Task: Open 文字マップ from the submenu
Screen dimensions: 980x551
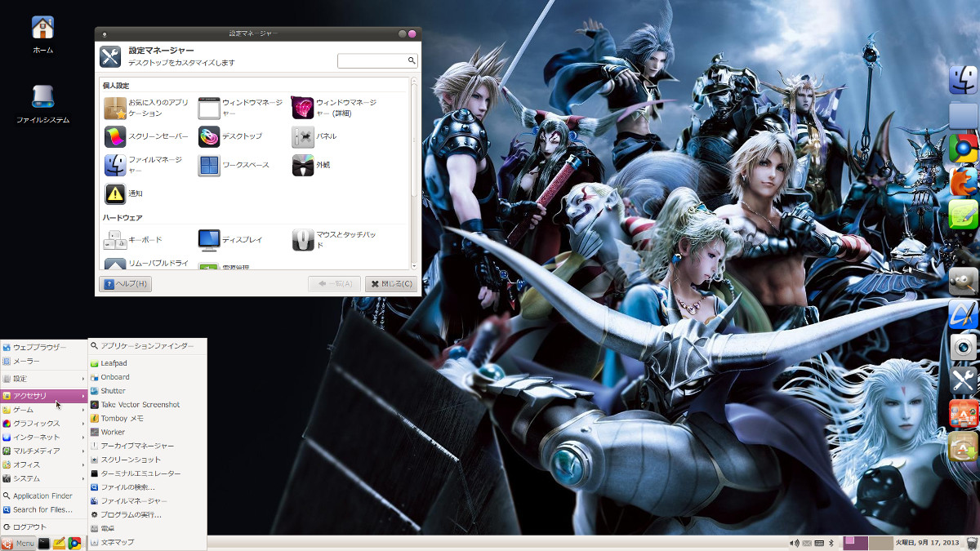Action: 147,542
